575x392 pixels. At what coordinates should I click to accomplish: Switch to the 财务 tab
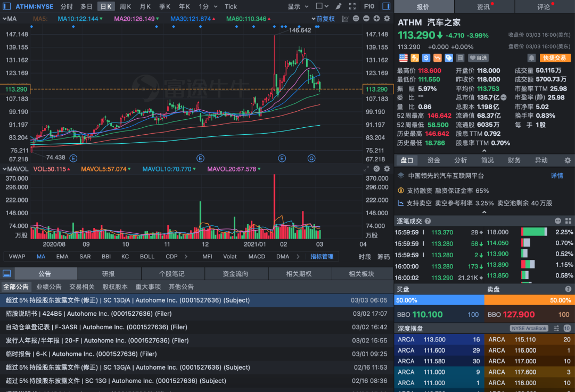(x=514, y=160)
